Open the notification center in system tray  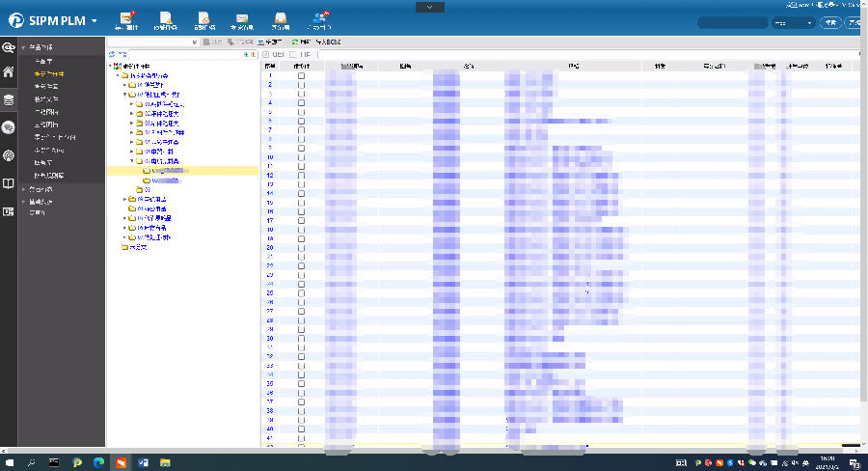854,463
